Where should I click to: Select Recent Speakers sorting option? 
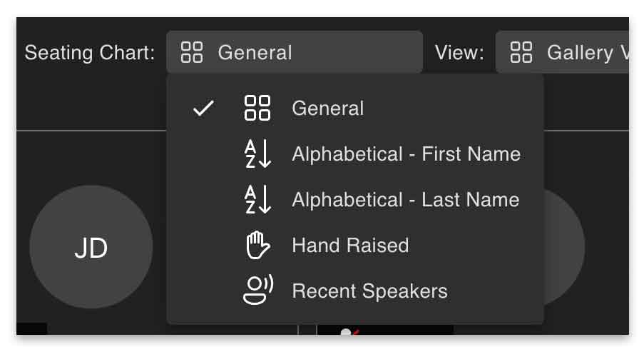[x=355, y=291]
